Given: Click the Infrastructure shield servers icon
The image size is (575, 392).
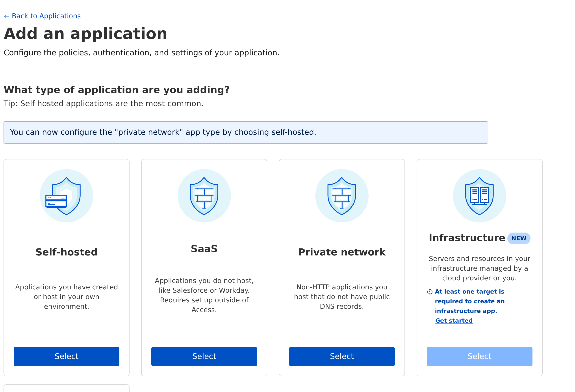Looking at the screenshot, I should (x=479, y=196).
